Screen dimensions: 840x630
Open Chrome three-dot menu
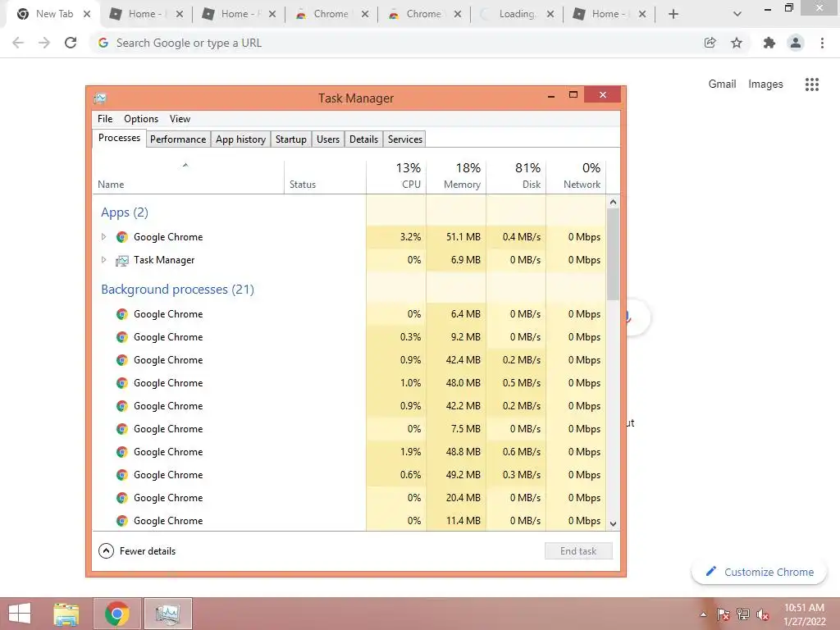click(x=822, y=43)
